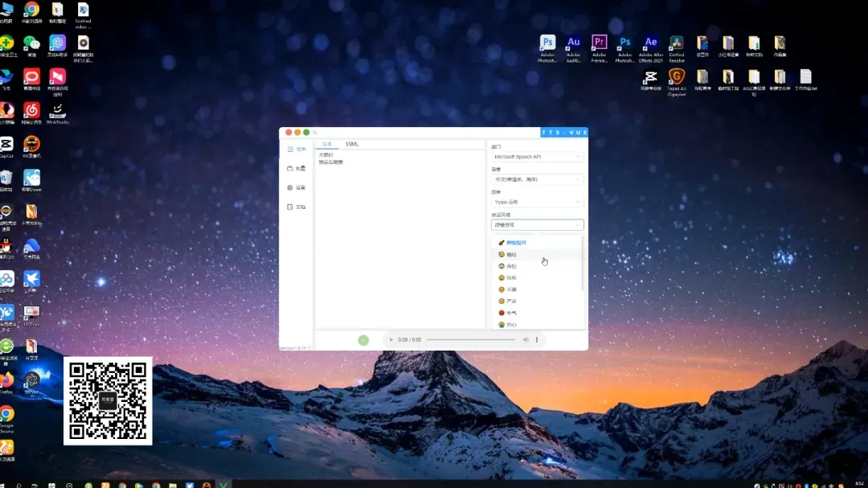
Task: Collapse the speaking style dropdown
Action: 537,225
